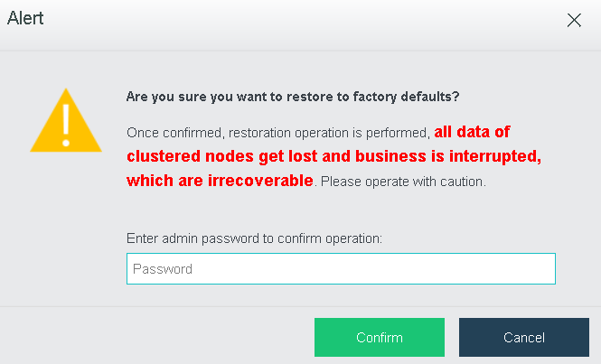The image size is (601, 364).
Task: Cancel the restore to factory defaults
Action: (524, 337)
